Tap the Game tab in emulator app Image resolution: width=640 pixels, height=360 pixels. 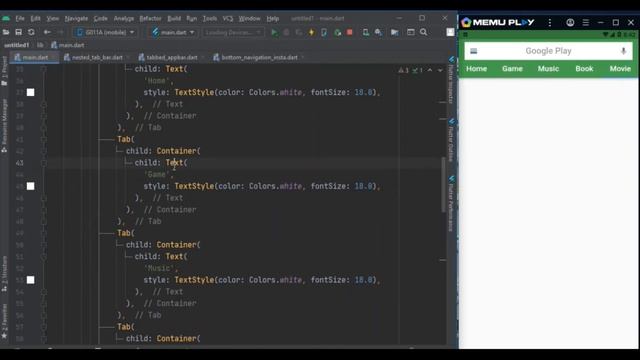click(x=512, y=69)
